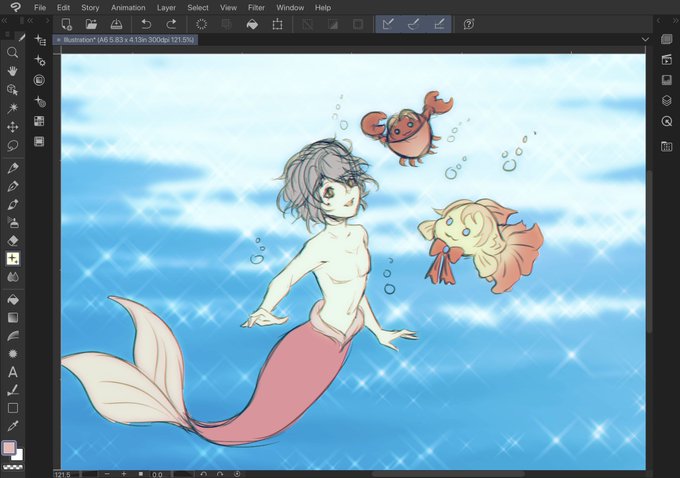The height and width of the screenshot is (478, 680).
Task: Open the Filter menu
Action: pos(256,7)
